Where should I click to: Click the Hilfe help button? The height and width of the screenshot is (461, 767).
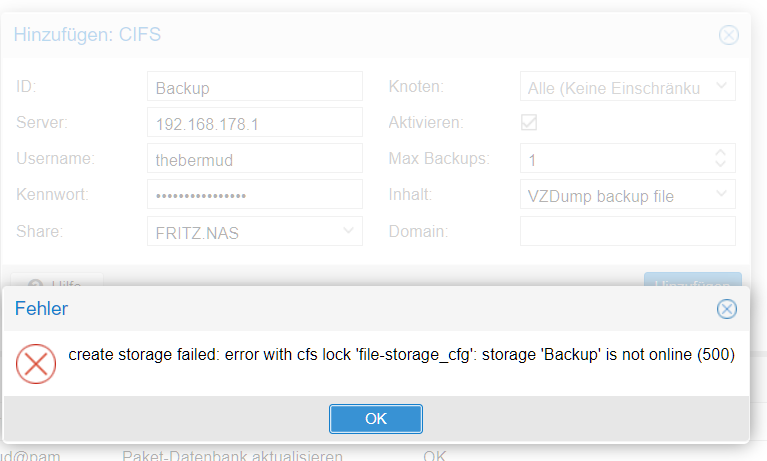(x=57, y=280)
